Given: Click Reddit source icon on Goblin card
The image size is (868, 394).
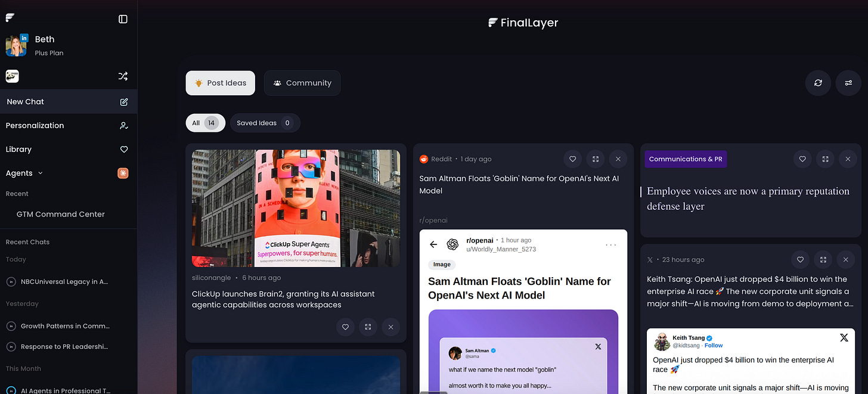Looking at the screenshot, I should 424,159.
